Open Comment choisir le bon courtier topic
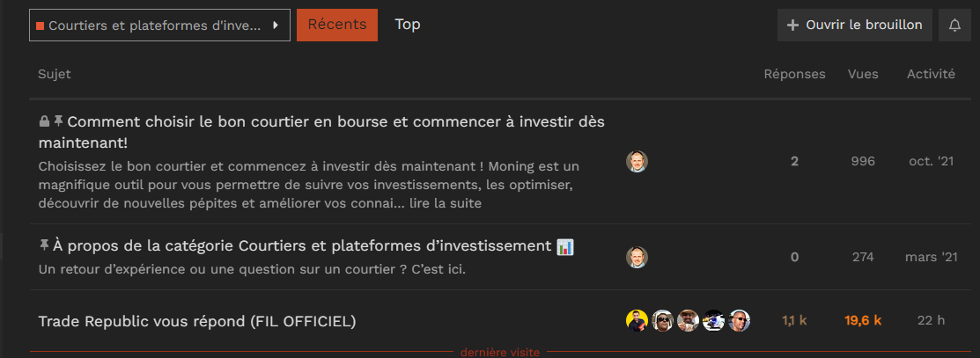This screenshot has width=980, height=358. tap(321, 132)
